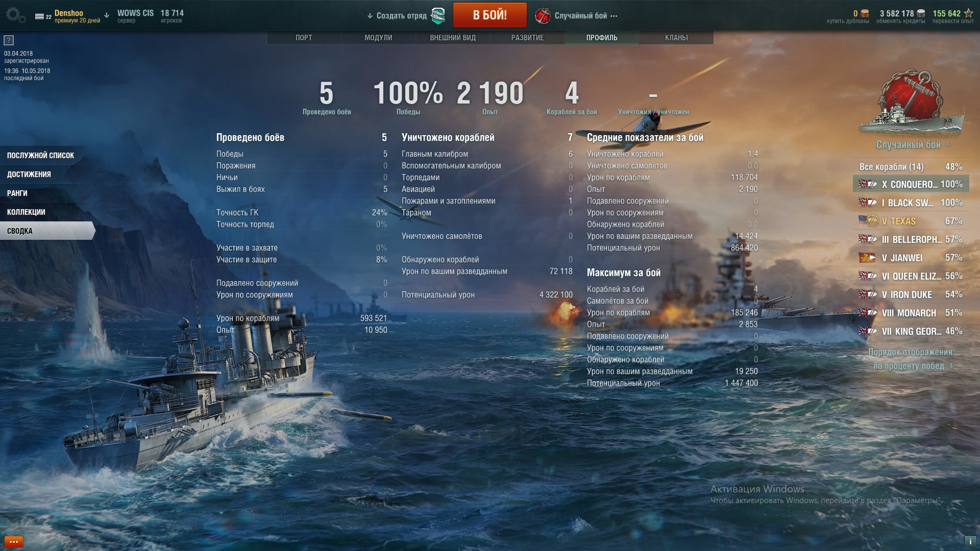
Task: Click the free experience star icon
Action: tap(968, 13)
